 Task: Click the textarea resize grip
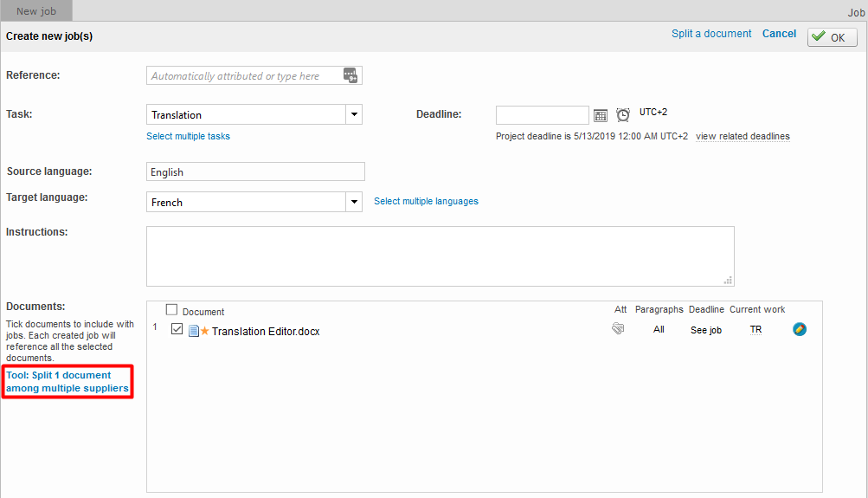(x=728, y=280)
